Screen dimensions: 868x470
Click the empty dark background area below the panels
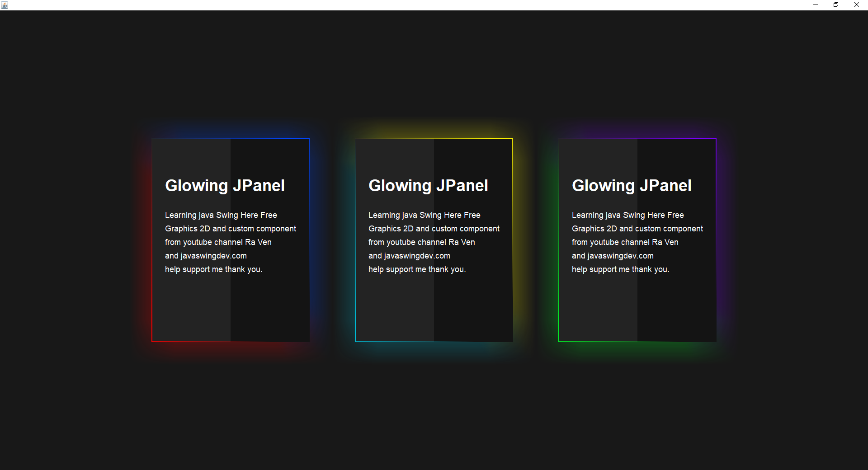tap(434, 420)
